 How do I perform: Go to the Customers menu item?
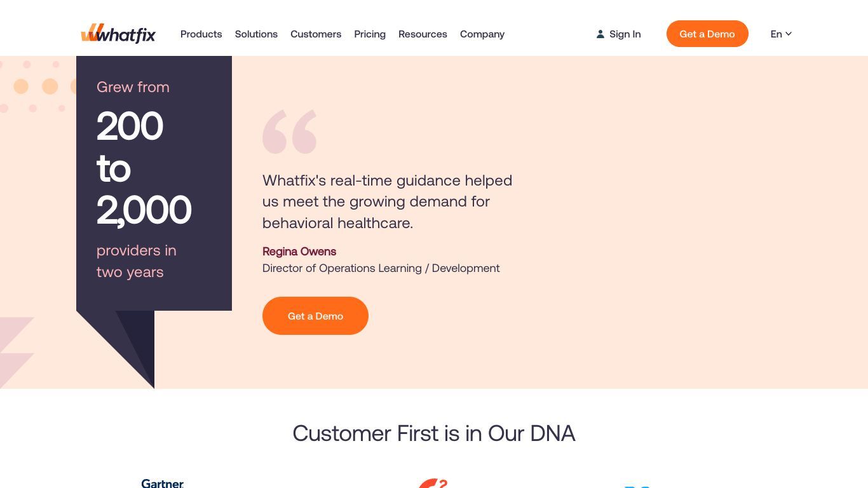tap(316, 34)
